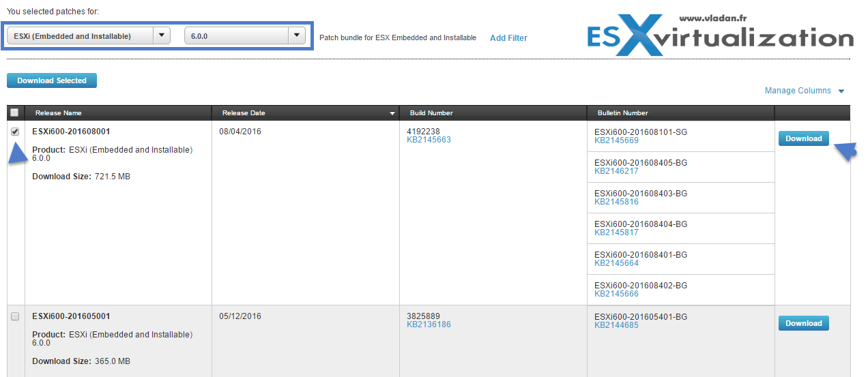This screenshot has width=868, height=377.
Task: Click the Manage Columns dropdown arrow
Action: coord(841,91)
